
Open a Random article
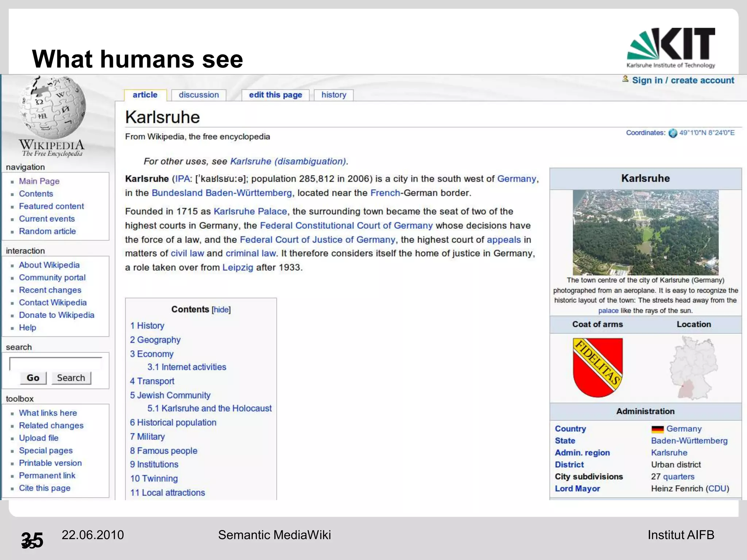(47, 231)
